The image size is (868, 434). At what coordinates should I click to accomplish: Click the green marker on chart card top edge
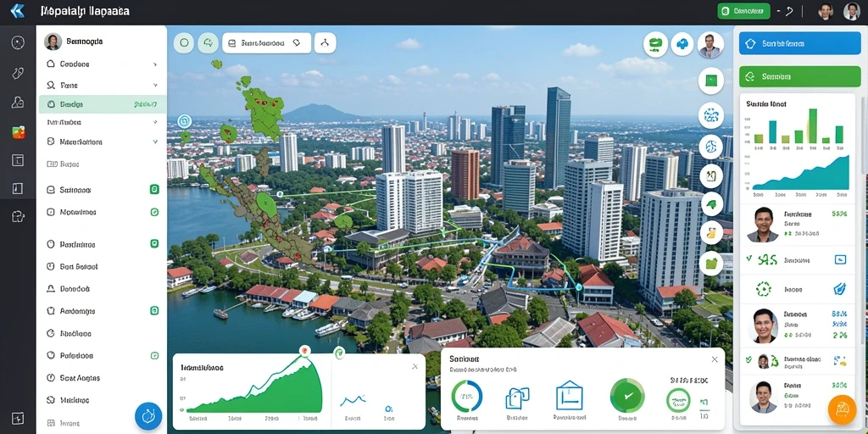point(339,352)
